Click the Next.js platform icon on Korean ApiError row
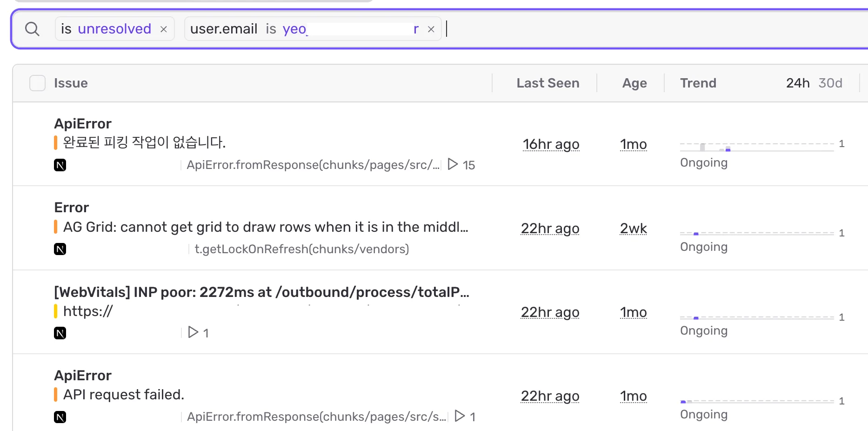 point(60,165)
